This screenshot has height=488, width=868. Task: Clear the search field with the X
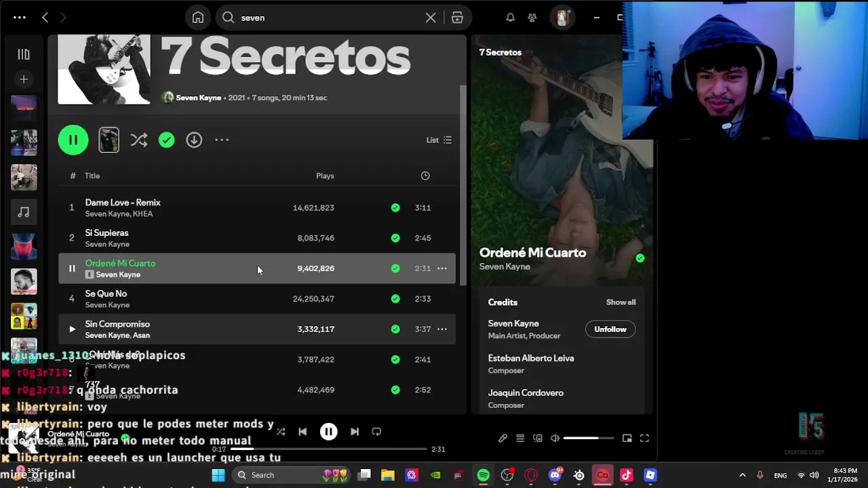[431, 18]
